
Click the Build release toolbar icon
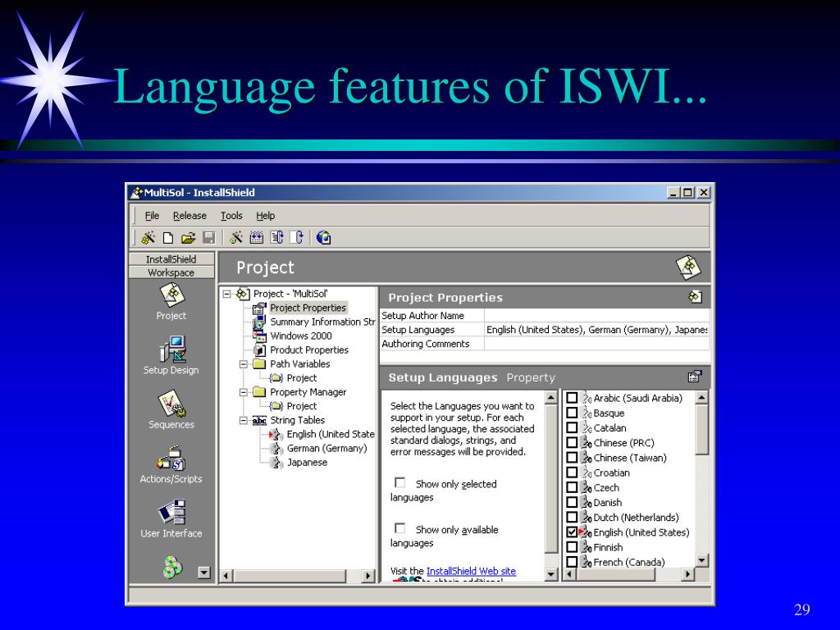point(257,237)
